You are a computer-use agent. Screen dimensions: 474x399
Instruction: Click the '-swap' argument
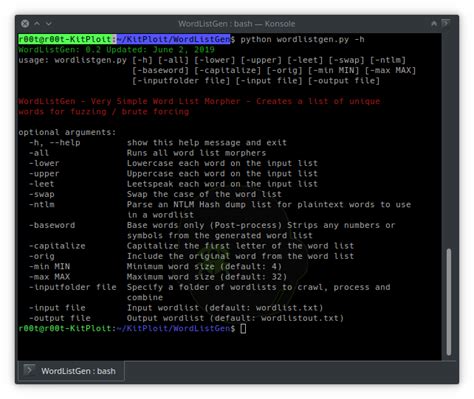[41, 194]
